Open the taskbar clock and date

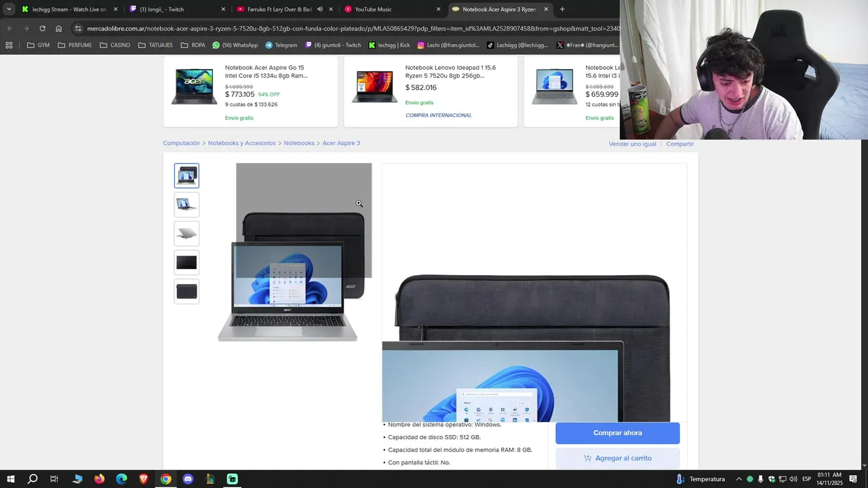tap(829, 479)
